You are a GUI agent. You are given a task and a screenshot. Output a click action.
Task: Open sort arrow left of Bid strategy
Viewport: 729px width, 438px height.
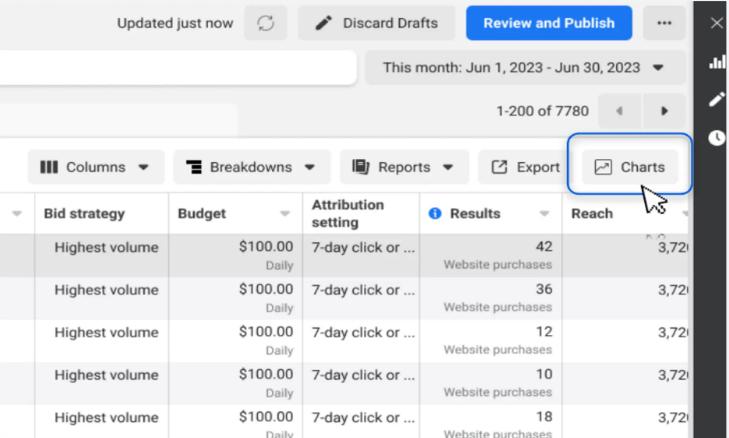pyautogui.click(x=17, y=213)
